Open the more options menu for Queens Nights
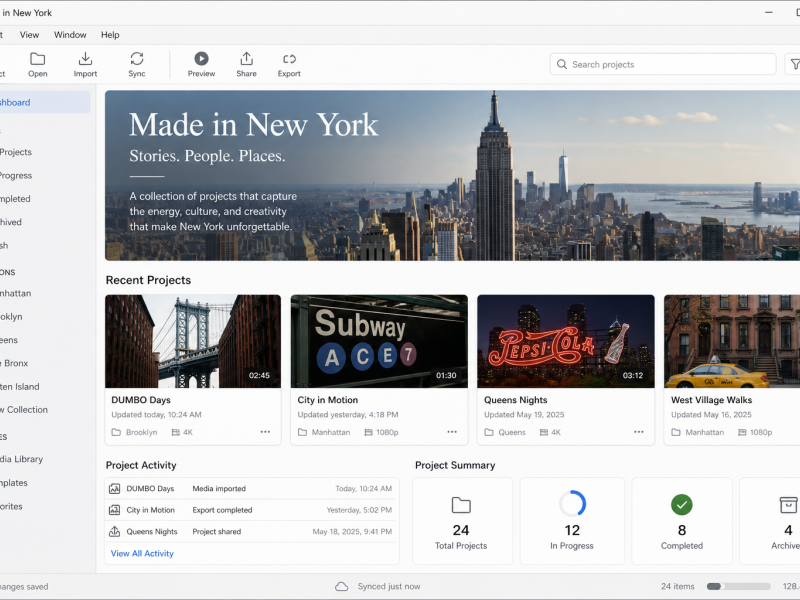Screen dimensions: 800x600 (639, 432)
